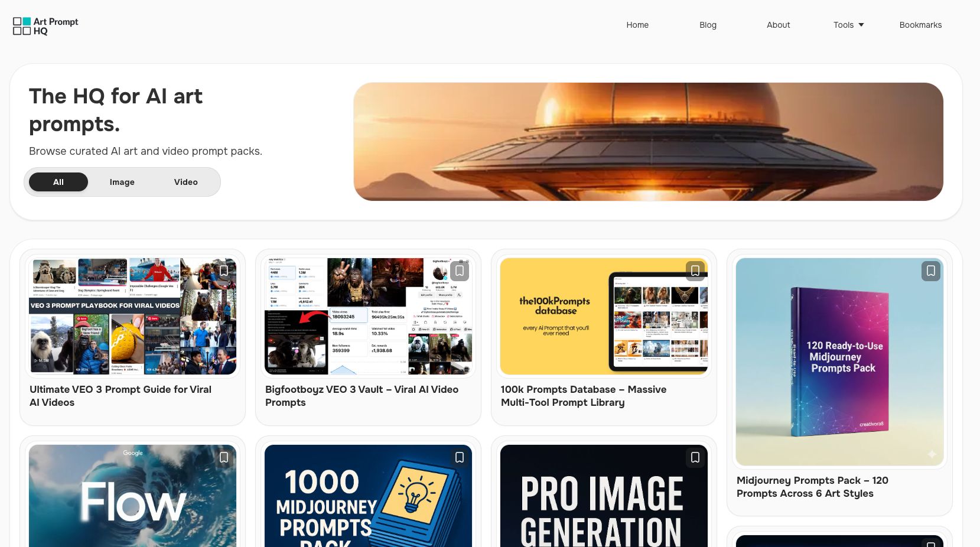Go to the About page
This screenshot has width=980, height=547.
coord(779,25)
